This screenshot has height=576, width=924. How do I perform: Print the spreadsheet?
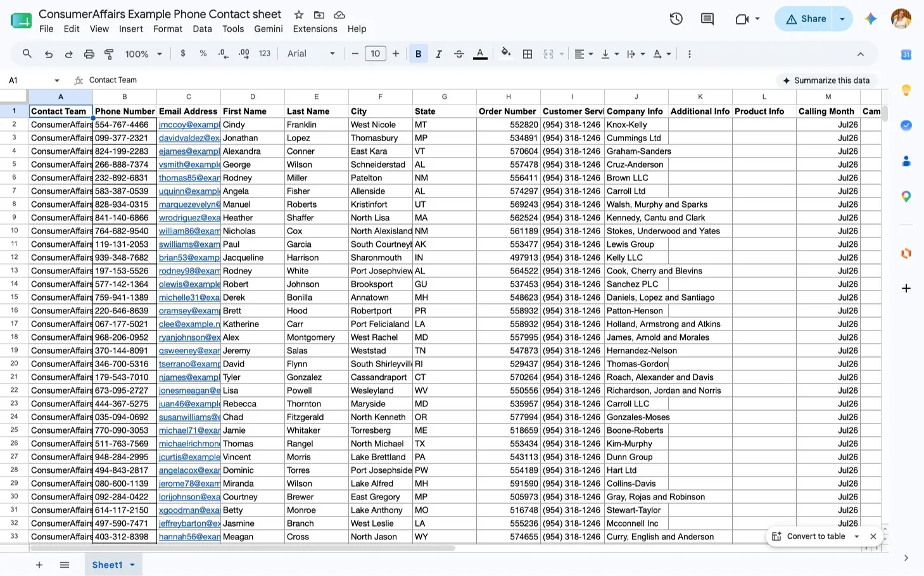(89, 54)
